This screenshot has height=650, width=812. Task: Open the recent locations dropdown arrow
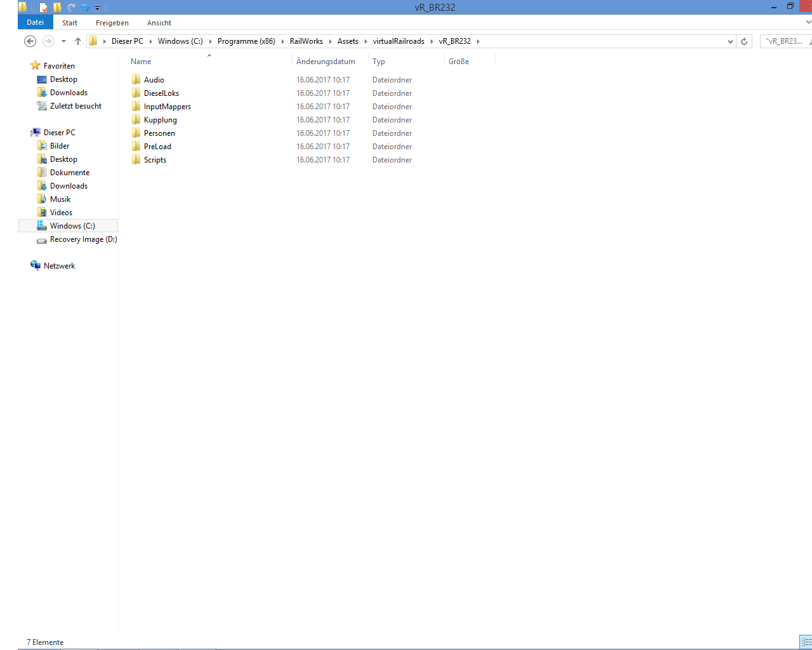coord(63,41)
